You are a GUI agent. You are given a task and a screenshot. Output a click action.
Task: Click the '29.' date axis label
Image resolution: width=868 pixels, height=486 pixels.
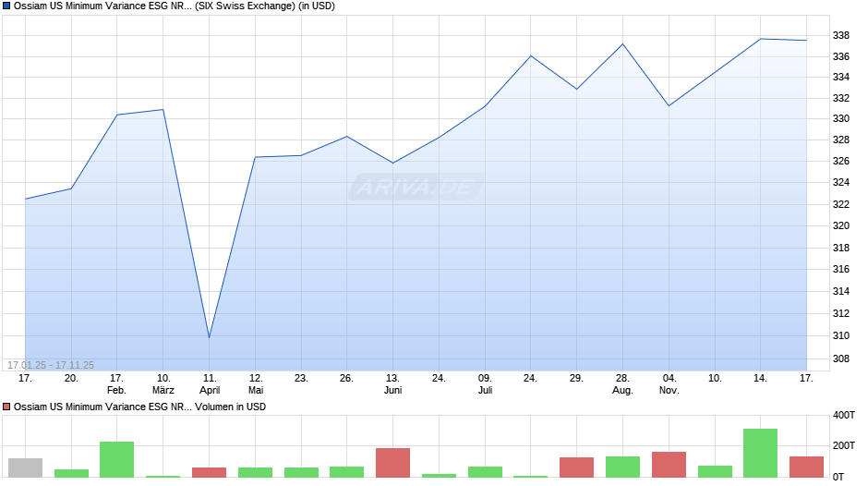(x=576, y=379)
